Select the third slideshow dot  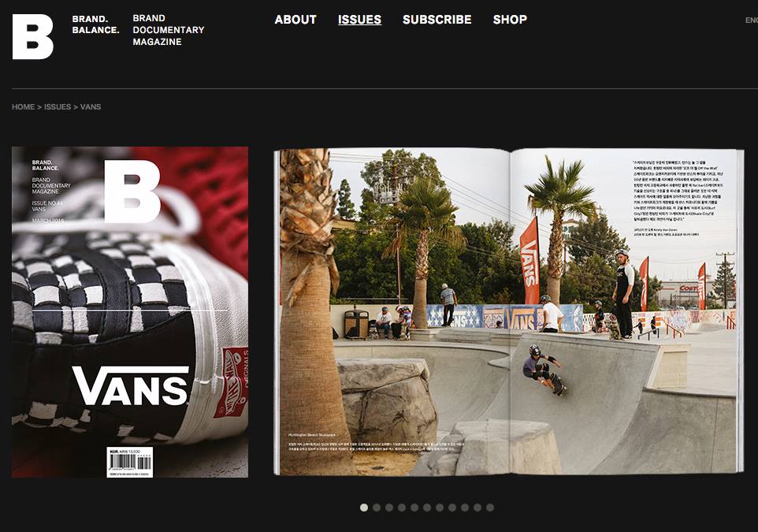(389, 508)
